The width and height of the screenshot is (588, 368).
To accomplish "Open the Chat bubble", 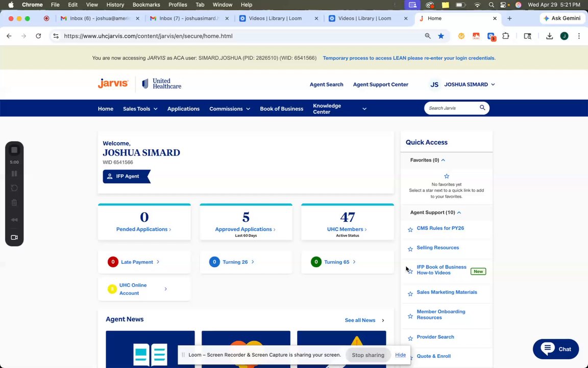I will click(556, 349).
